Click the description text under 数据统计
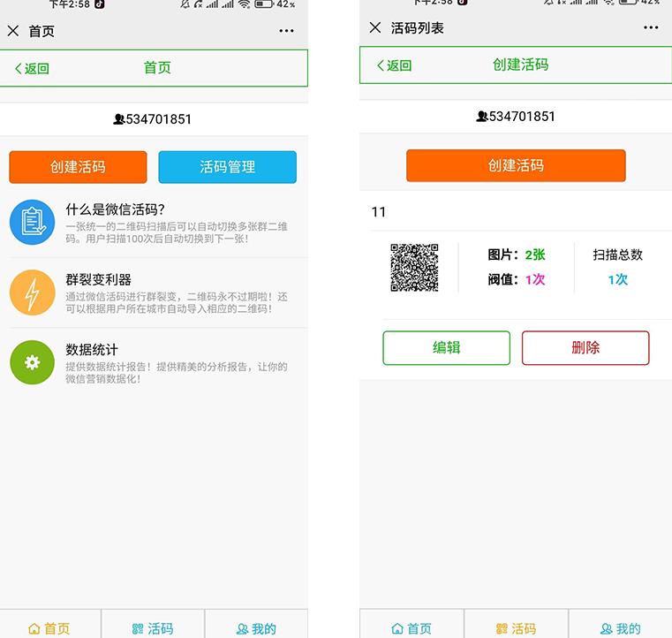The image size is (672, 638). 177,373
